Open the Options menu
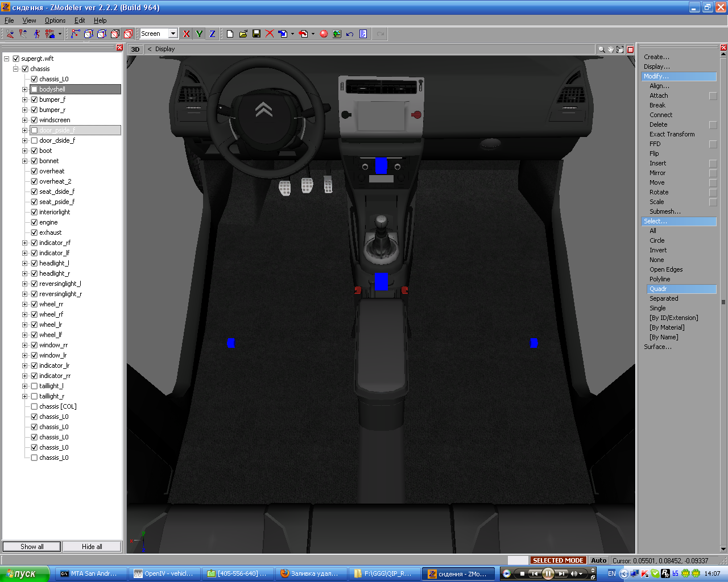The height and width of the screenshot is (582, 728). 55,20
